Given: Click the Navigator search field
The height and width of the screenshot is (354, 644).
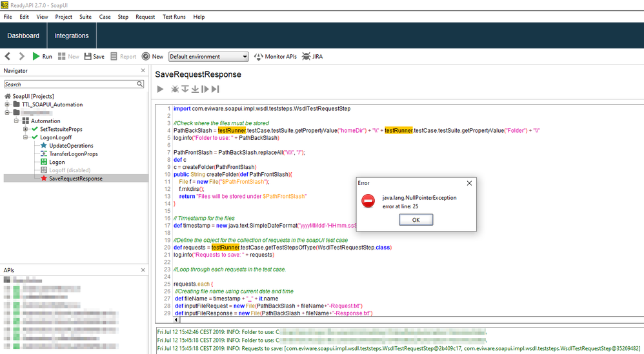Looking at the screenshot, I should 70,84.
